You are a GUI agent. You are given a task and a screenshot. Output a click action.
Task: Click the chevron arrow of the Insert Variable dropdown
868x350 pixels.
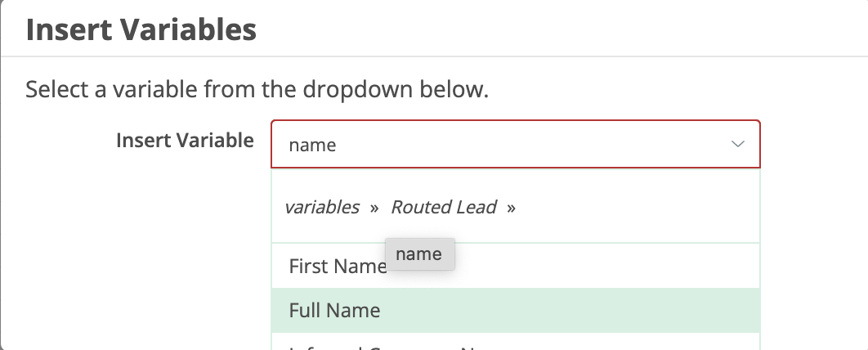click(x=738, y=145)
